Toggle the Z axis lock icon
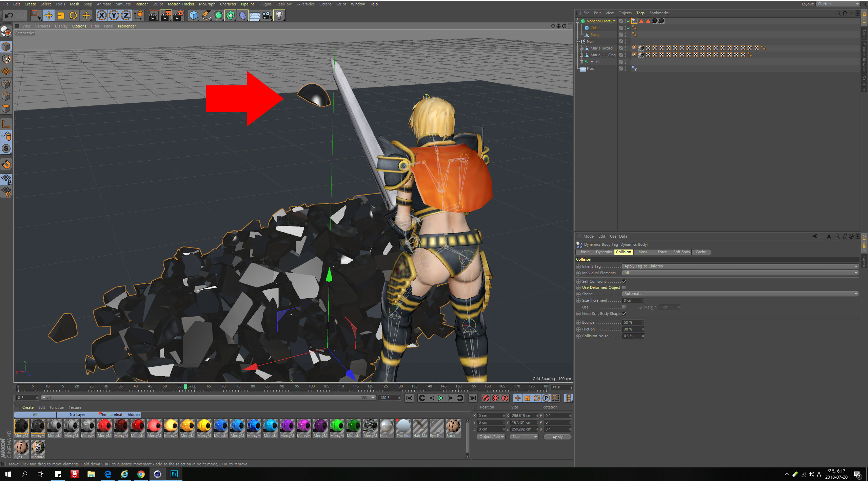The height and width of the screenshot is (481, 868). click(126, 15)
